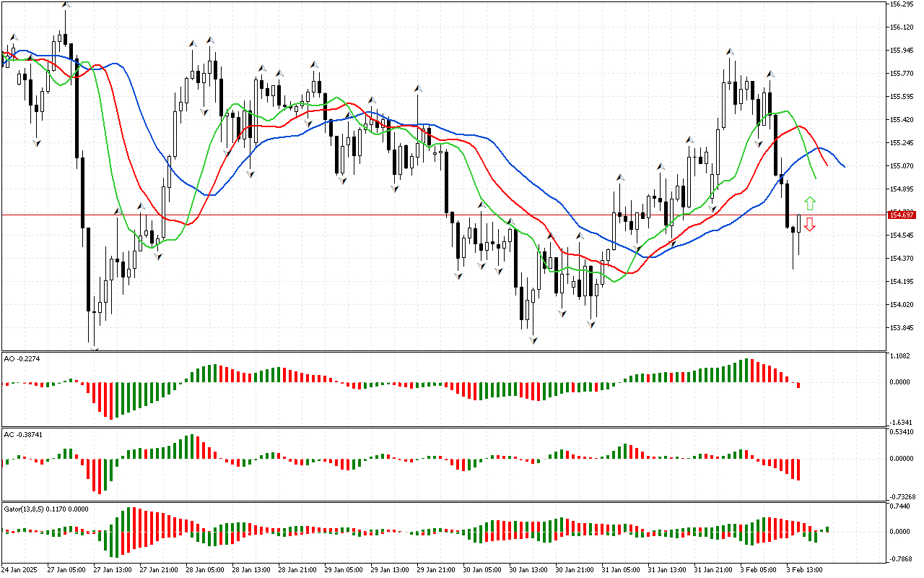
Task: Click the 153.845 price level label
Action: pyautogui.click(x=901, y=328)
